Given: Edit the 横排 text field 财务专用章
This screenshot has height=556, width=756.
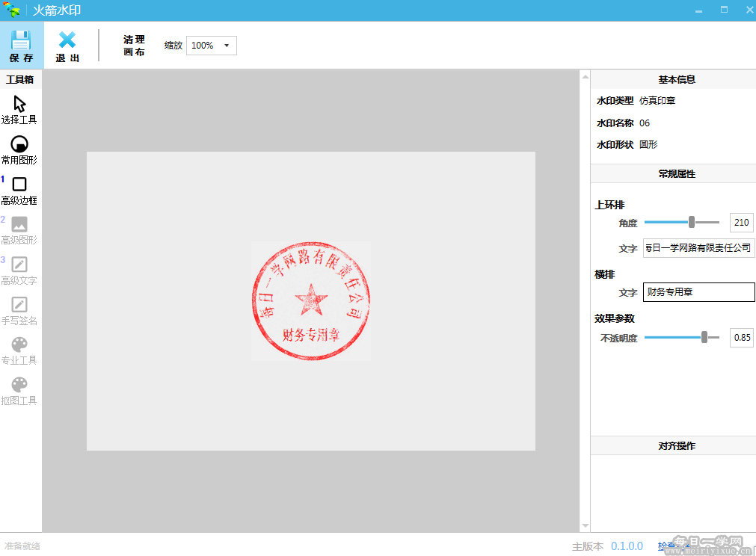Looking at the screenshot, I should tap(698, 292).
